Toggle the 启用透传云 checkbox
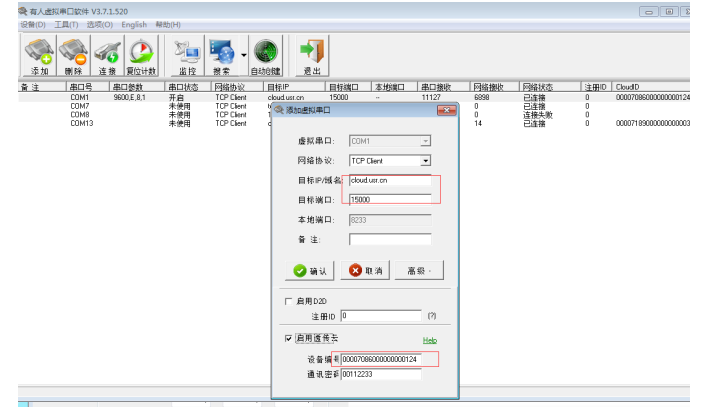The image size is (701, 407). [x=288, y=339]
